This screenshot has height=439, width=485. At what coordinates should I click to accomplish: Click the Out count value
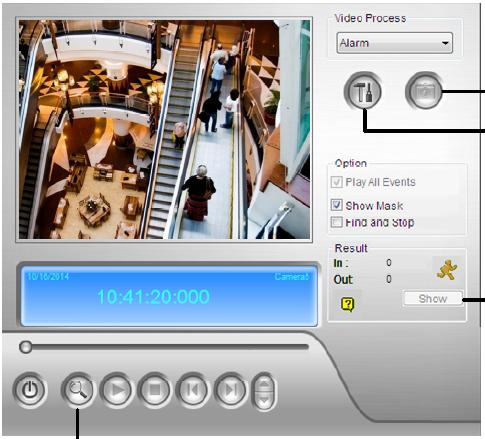(389, 279)
